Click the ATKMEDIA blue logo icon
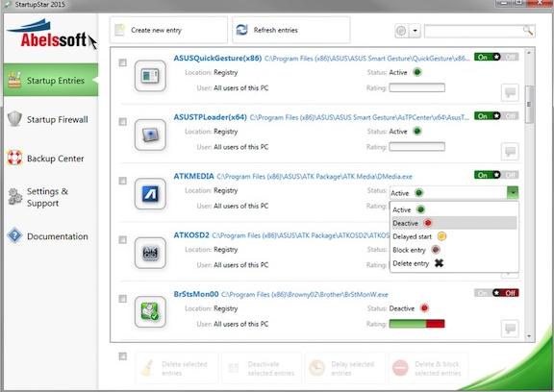 pos(150,194)
